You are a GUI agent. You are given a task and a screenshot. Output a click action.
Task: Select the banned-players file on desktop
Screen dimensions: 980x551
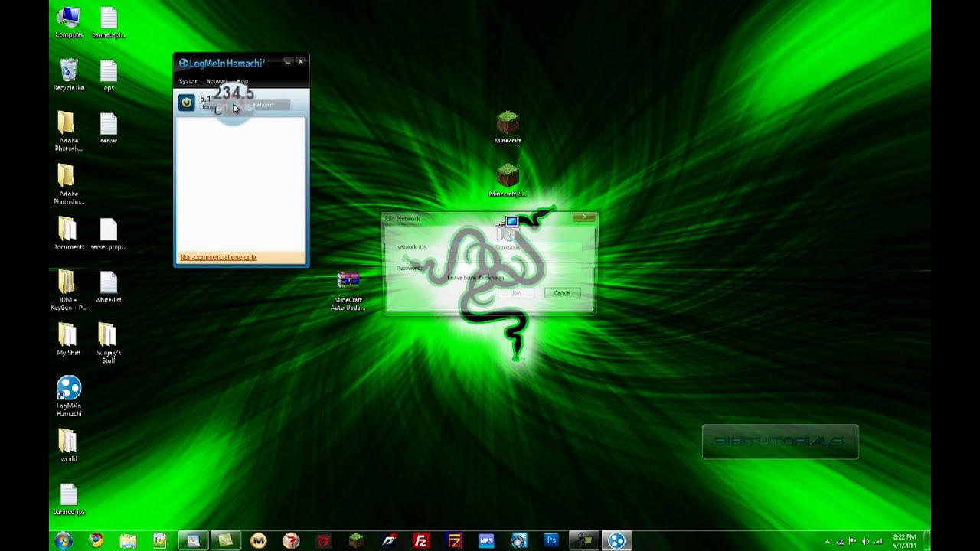point(109,23)
